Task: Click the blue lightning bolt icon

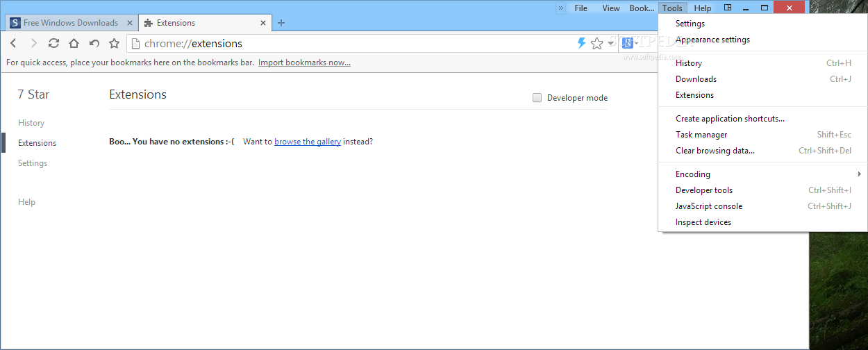Action: [582, 43]
